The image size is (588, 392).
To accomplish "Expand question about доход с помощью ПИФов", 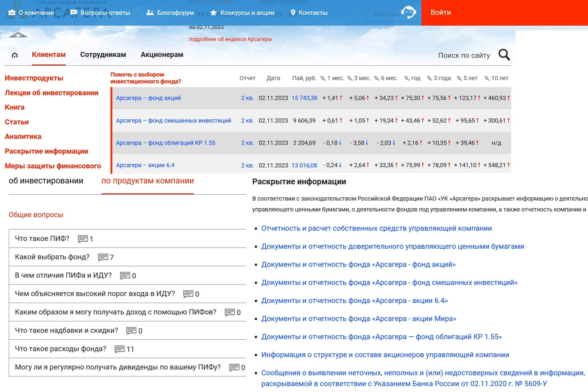I will coord(115,312).
